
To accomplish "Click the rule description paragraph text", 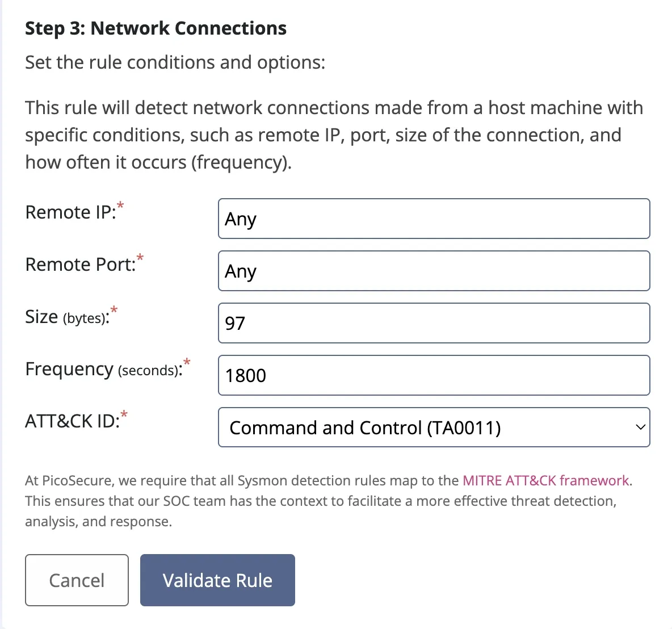I will (334, 135).
